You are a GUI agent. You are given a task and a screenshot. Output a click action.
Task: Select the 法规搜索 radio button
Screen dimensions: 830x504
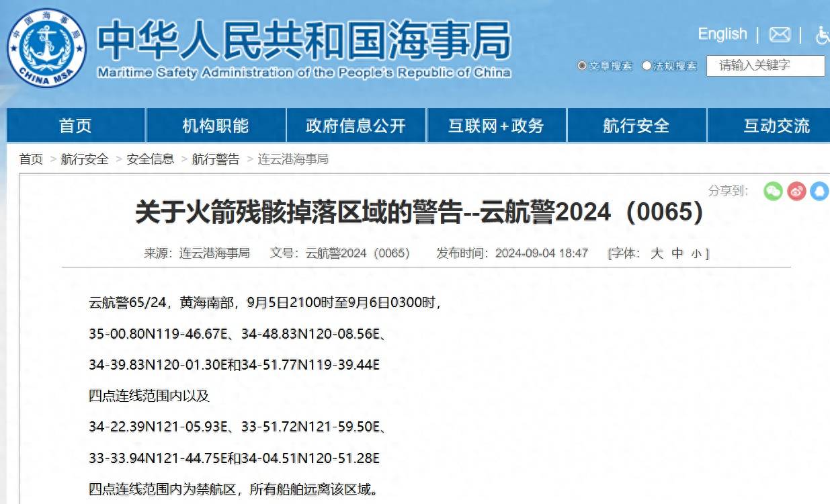[x=647, y=66]
